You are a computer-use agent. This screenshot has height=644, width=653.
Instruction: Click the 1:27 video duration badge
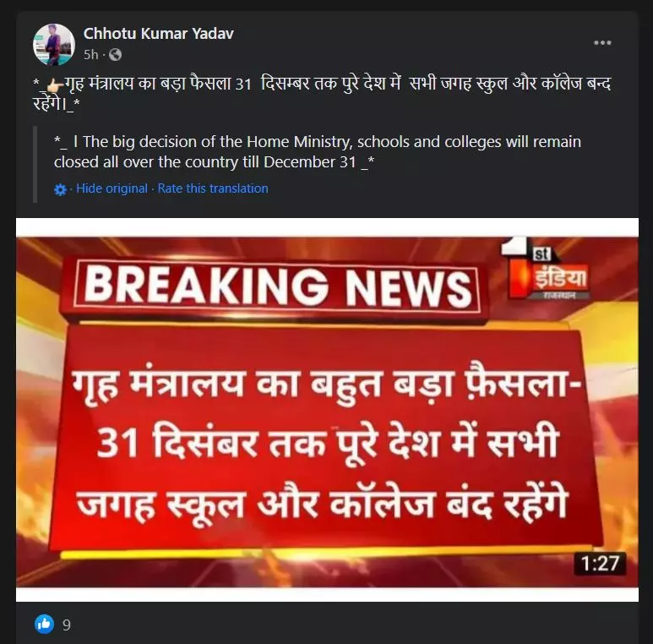point(600,564)
